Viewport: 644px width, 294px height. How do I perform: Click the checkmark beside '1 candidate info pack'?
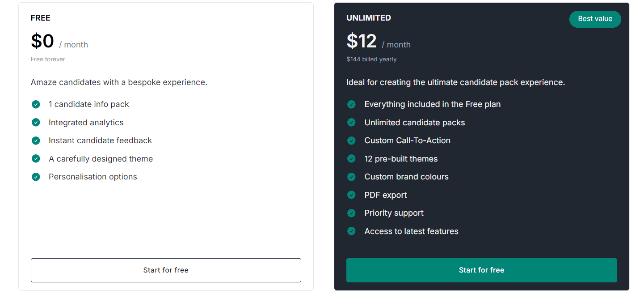coord(36,104)
